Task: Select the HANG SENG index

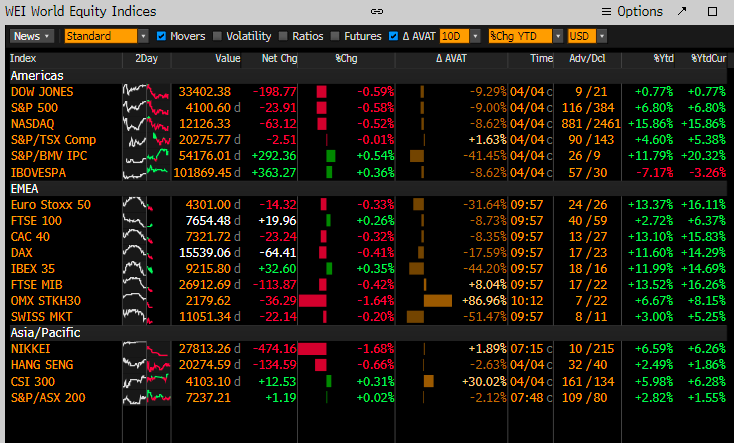Action: pos(42,365)
